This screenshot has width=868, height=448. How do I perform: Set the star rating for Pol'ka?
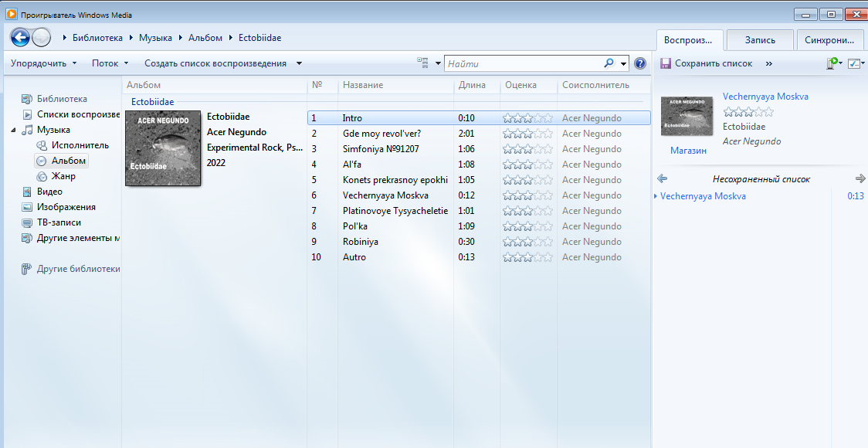coord(527,226)
